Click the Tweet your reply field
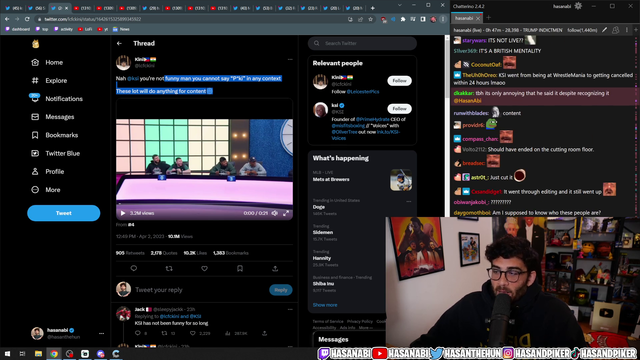Viewport: 640px width, 360px height. click(x=200, y=290)
